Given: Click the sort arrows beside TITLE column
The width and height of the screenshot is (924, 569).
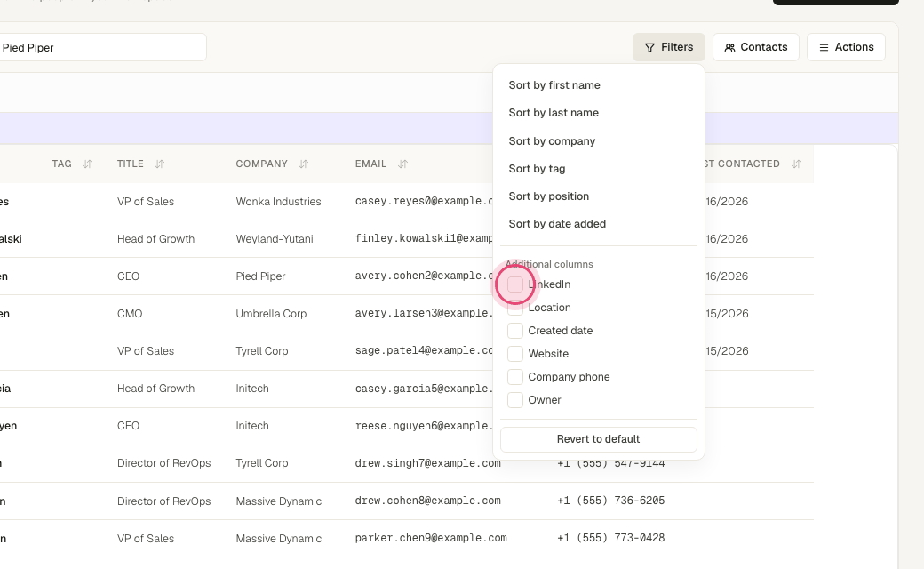Looking at the screenshot, I should tap(159, 164).
